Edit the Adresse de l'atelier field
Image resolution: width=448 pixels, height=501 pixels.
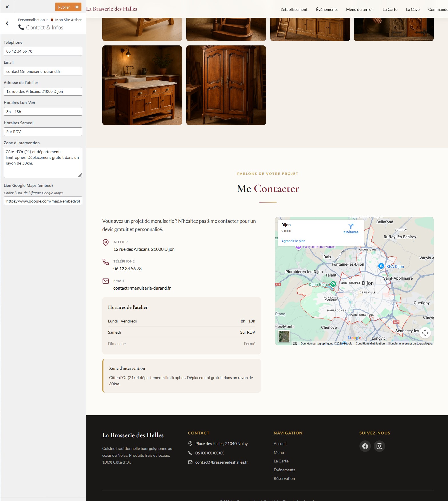(x=43, y=91)
